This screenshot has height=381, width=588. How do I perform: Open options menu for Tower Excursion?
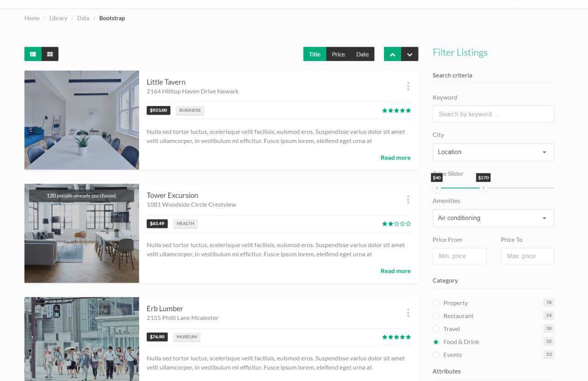tap(408, 200)
